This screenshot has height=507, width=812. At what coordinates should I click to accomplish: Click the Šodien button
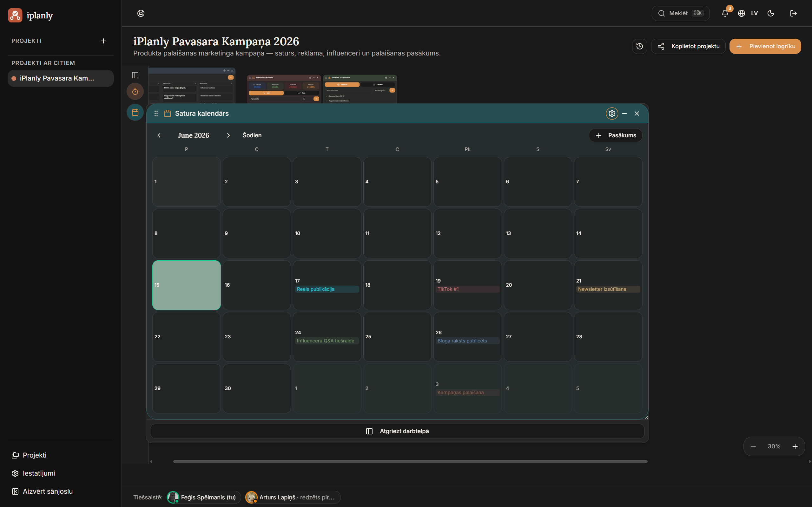[252, 135]
